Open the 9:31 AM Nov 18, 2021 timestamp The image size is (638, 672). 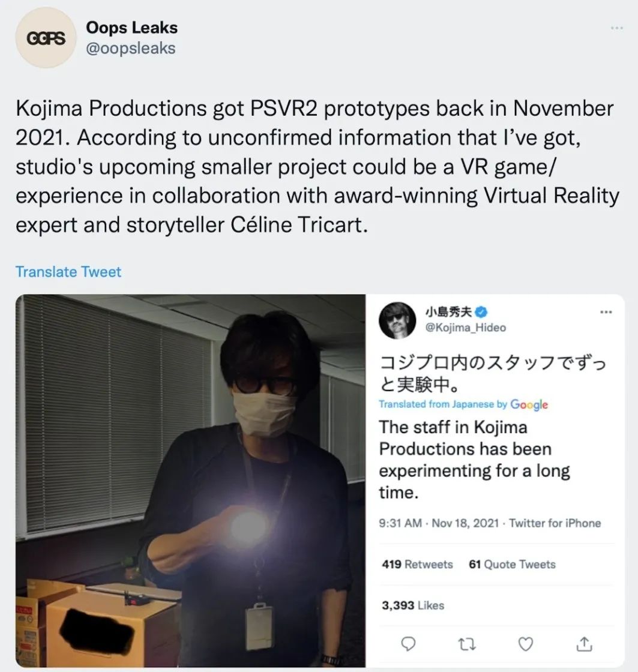point(438,523)
